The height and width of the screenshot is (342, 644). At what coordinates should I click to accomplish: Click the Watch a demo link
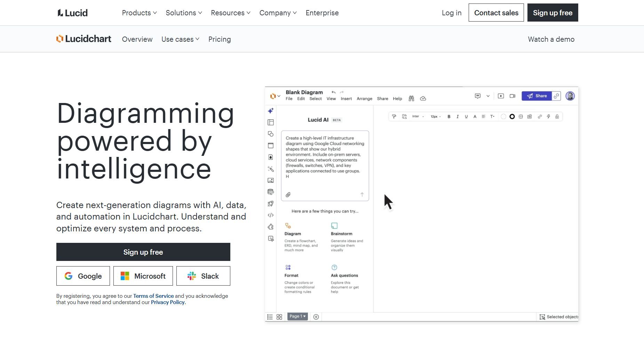[551, 39]
